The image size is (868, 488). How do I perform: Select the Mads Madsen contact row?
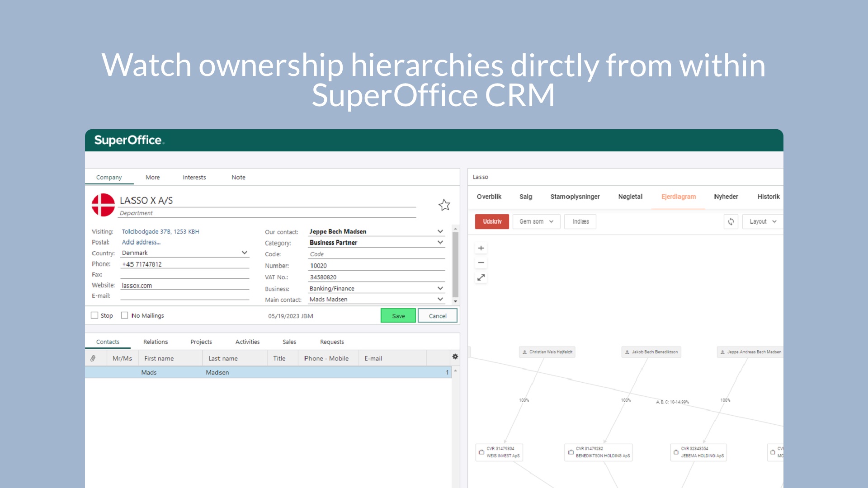click(x=268, y=372)
